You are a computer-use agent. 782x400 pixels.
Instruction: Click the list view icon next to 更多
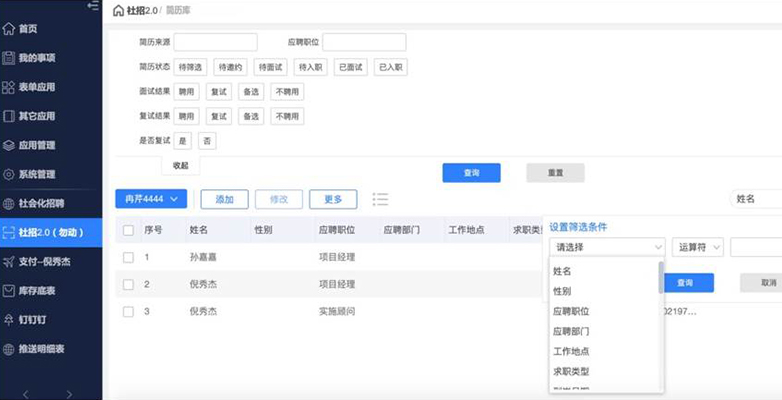point(380,199)
